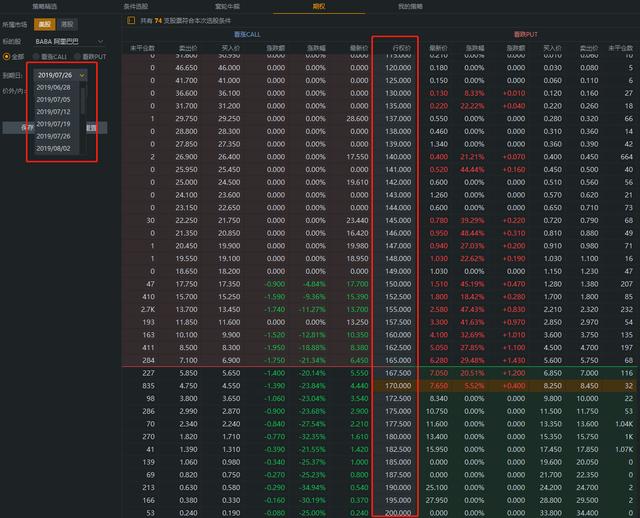Open the 条件选股 tab
This screenshot has width=640, height=518.
(x=136, y=6)
